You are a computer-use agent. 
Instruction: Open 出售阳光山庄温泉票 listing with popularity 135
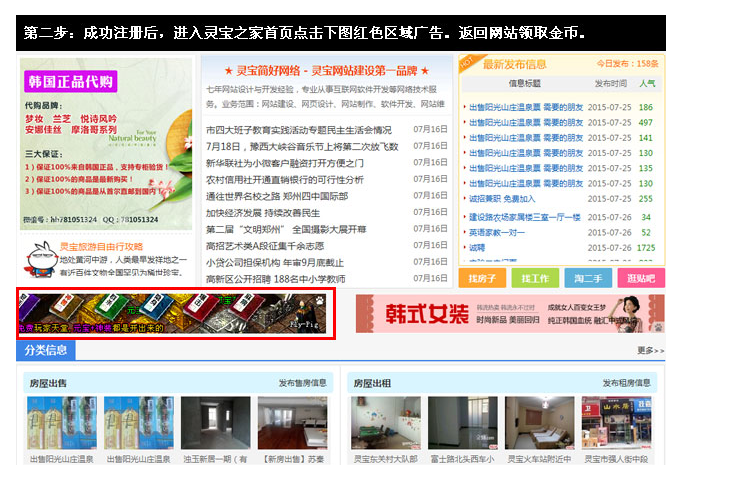(x=526, y=168)
